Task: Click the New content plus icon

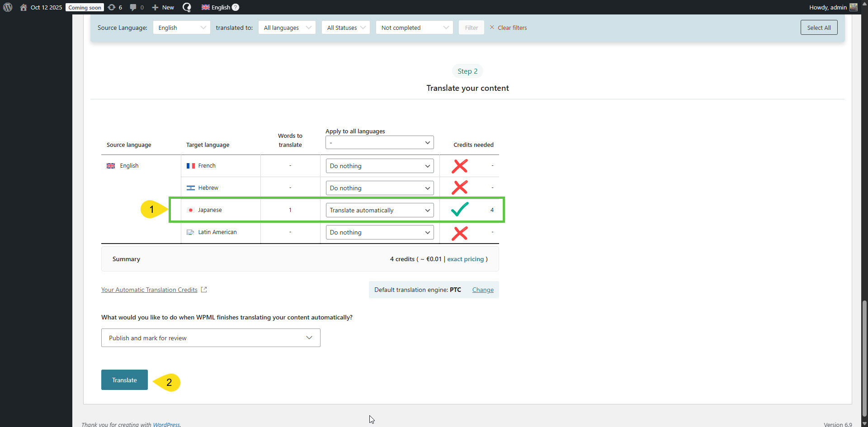Action: coord(155,7)
